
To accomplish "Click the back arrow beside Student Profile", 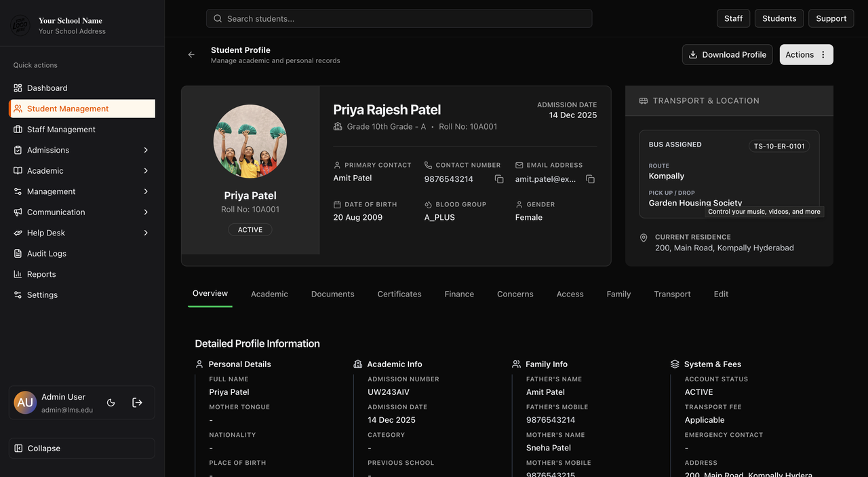I will coord(191,55).
